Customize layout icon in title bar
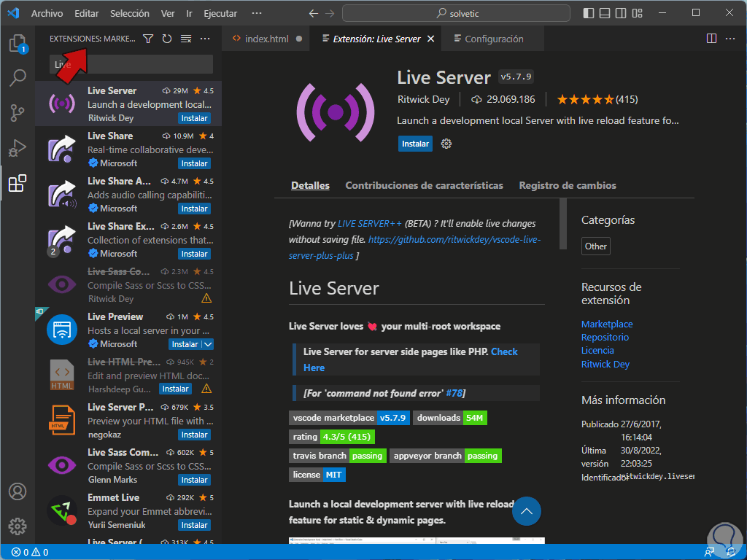The height and width of the screenshot is (560, 747). click(637, 13)
